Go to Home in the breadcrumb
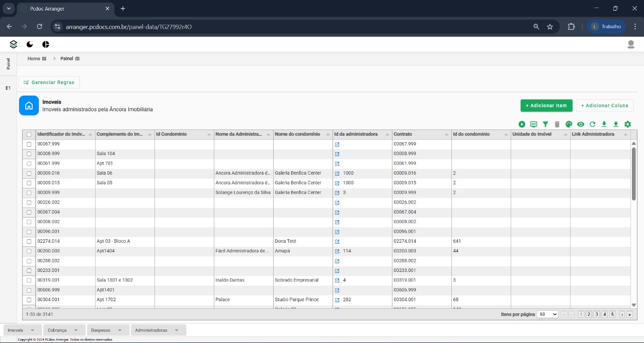This screenshot has height=343, width=644. (34, 58)
